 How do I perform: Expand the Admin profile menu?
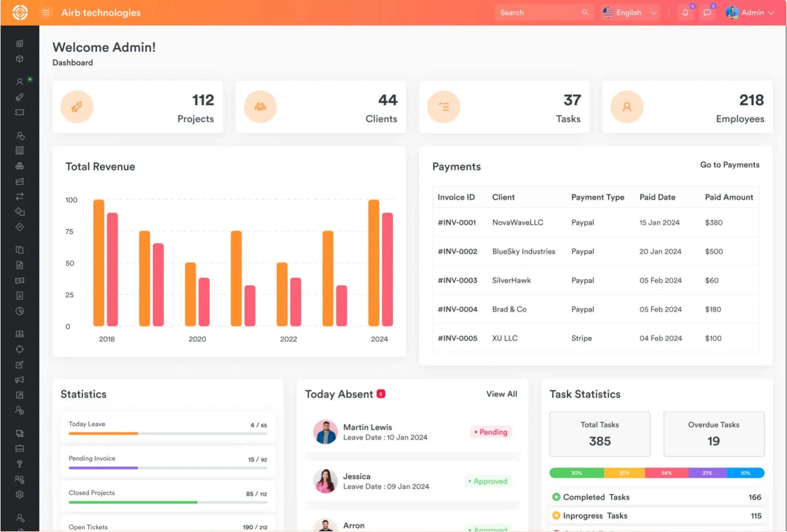pyautogui.click(x=750, y=12)
